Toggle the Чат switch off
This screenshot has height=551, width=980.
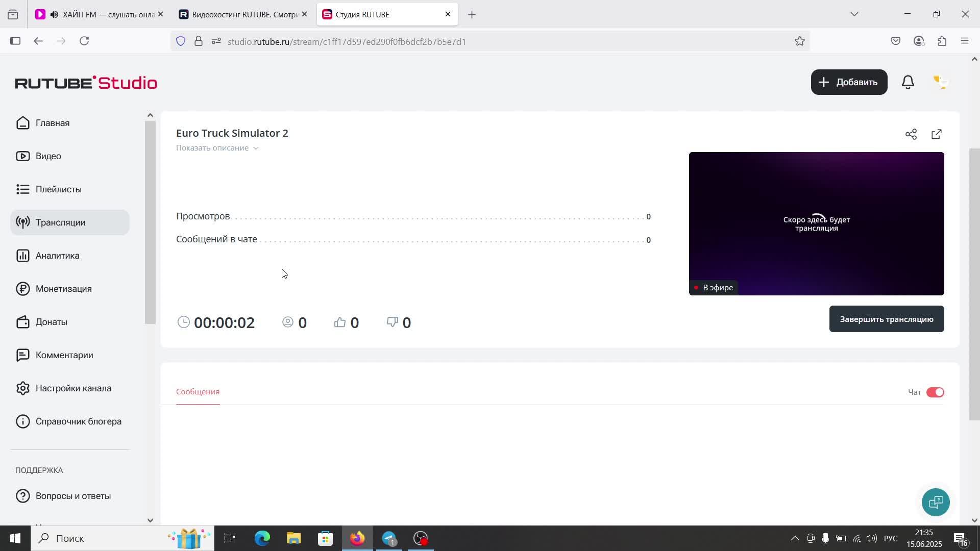(x=935, y=392)
